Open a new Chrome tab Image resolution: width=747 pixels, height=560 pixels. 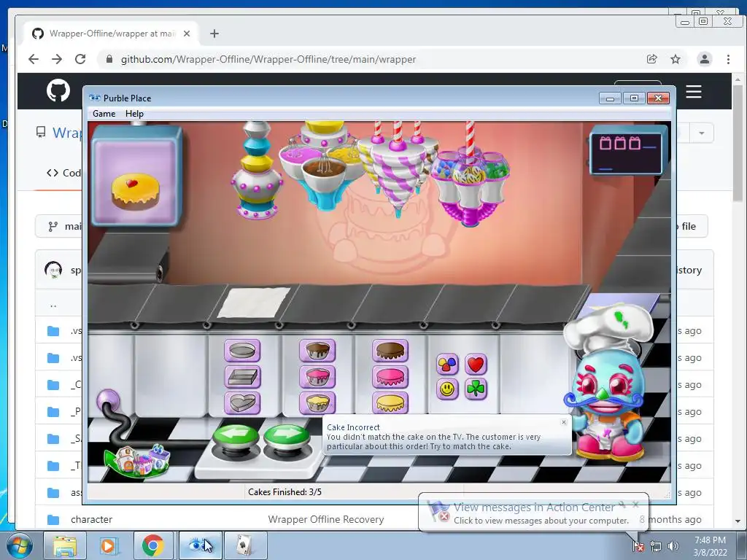(214, 34)
